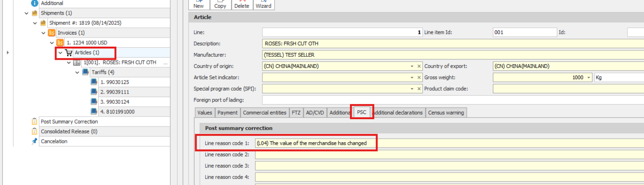Open the Commercial entities tab
Viewport: 644px width, 185px height.
click(x=264, y=112)
